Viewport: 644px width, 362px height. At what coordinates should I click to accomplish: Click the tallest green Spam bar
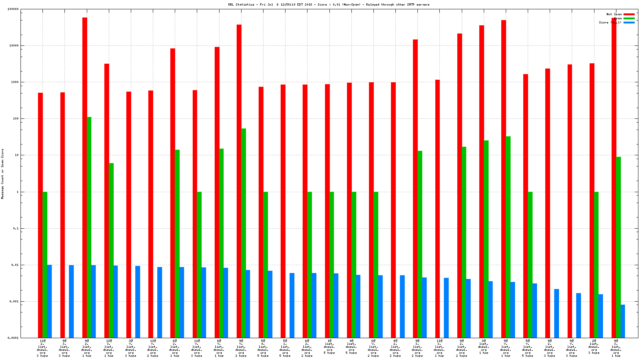pos(89,227)
